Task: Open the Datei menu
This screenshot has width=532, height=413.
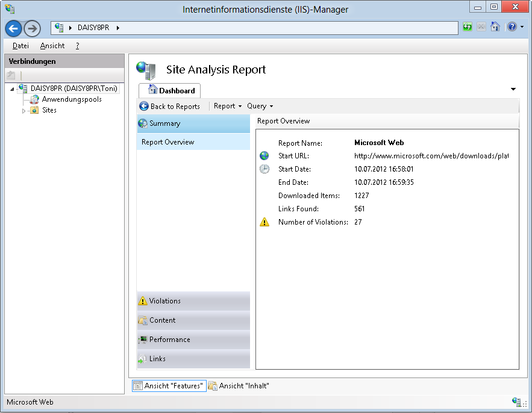Action: (20, 46)
